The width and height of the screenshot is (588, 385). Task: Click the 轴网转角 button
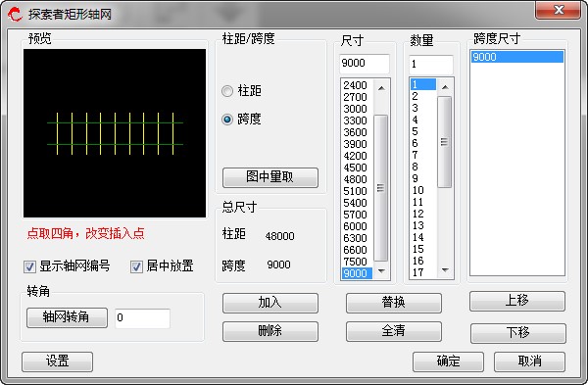click(67, 318)
